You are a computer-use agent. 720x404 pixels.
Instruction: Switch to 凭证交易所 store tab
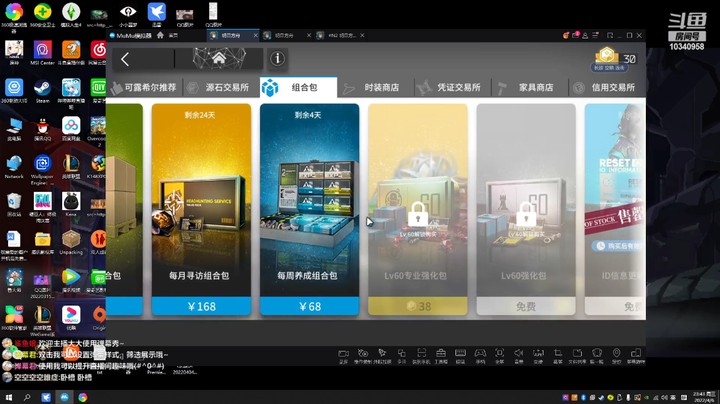(452, 87)
